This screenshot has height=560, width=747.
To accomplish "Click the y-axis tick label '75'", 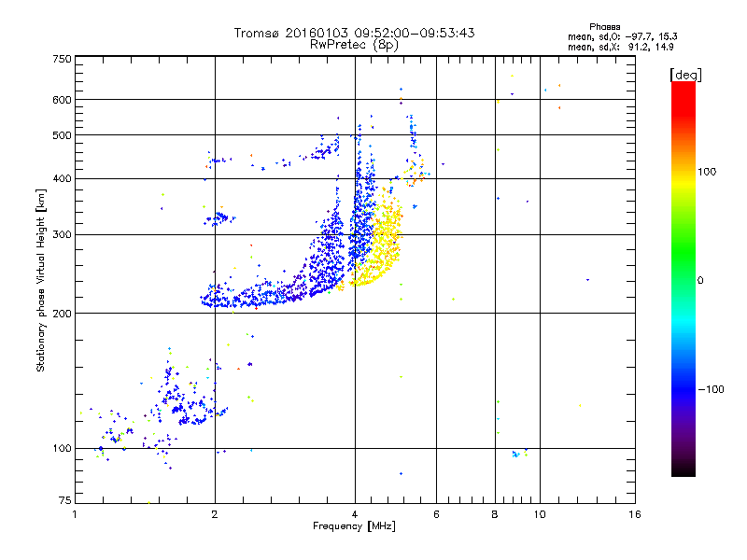I will click(x=65, y=500).
